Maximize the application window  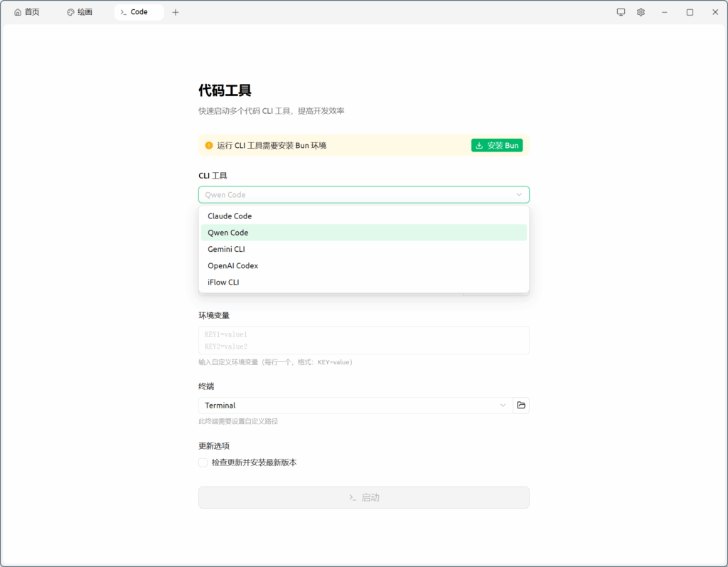point(690,12)
